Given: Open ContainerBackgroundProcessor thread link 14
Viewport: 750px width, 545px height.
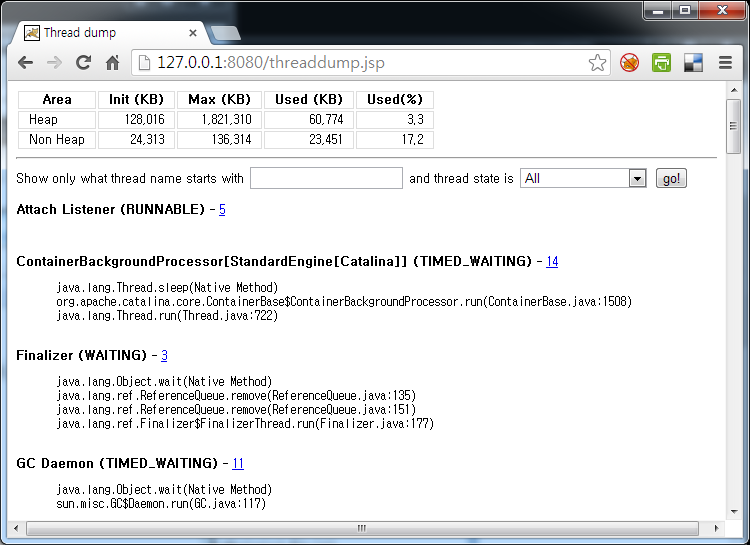Looking at the screenshot, I should [552, 261].
